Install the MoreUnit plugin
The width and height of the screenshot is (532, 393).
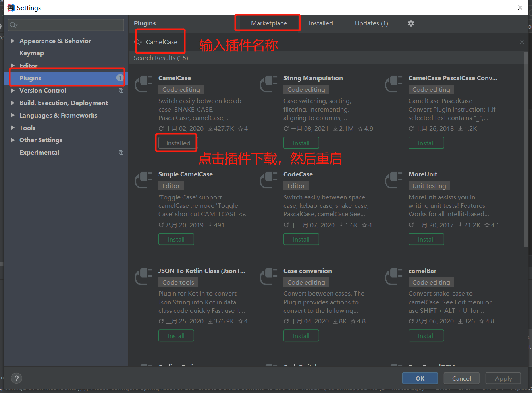(426, 239)
